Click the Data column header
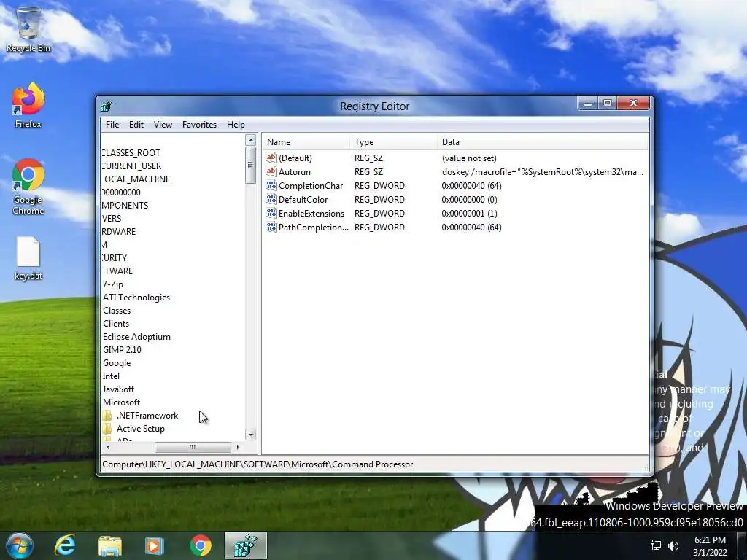747x560 pixels. pos(543,142)
